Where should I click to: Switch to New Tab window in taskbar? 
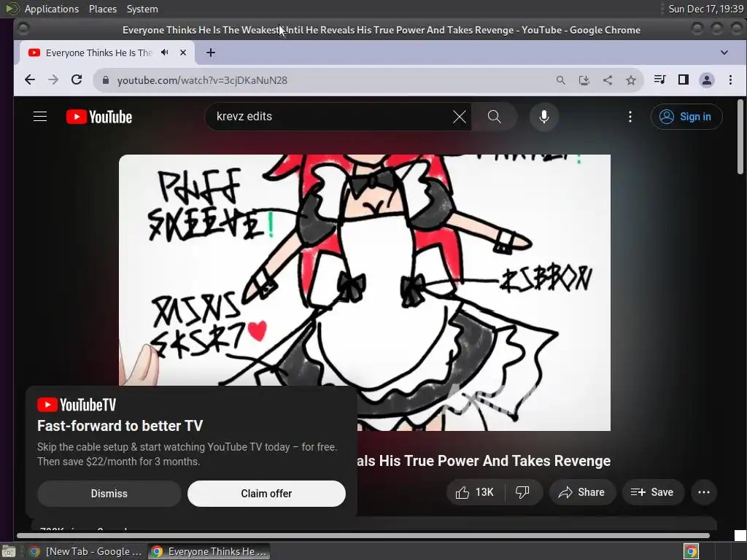point(86,551)
